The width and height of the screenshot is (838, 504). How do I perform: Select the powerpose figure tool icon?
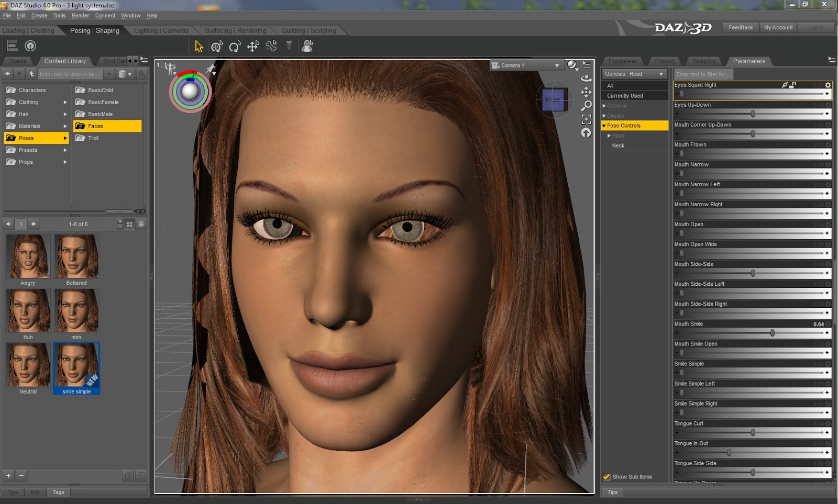coord(307,46)
